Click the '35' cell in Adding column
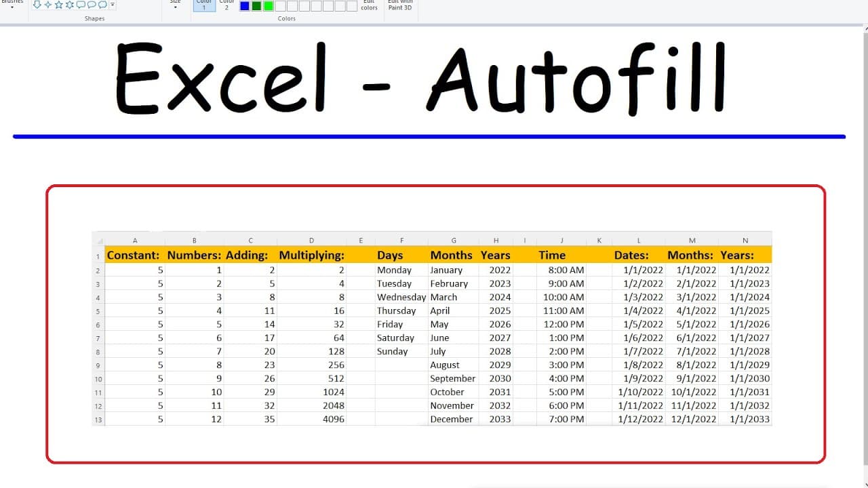868x488 pixels. point(250,419)
